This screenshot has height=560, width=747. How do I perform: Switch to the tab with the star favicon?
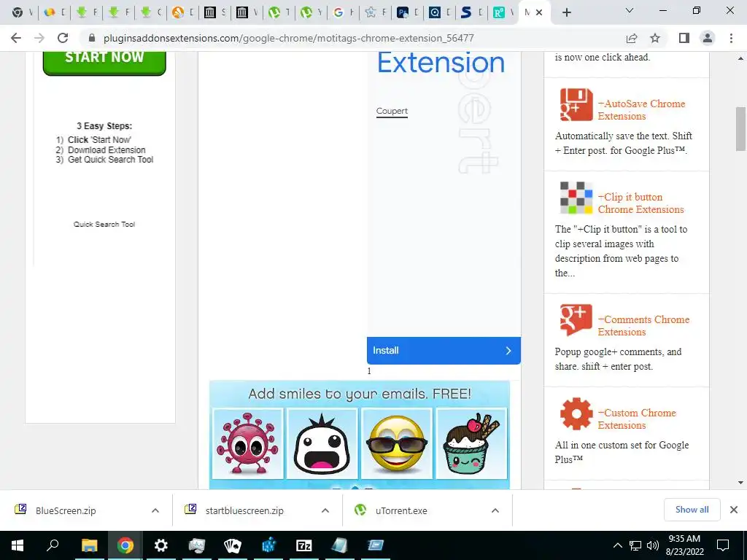point(376,12)
